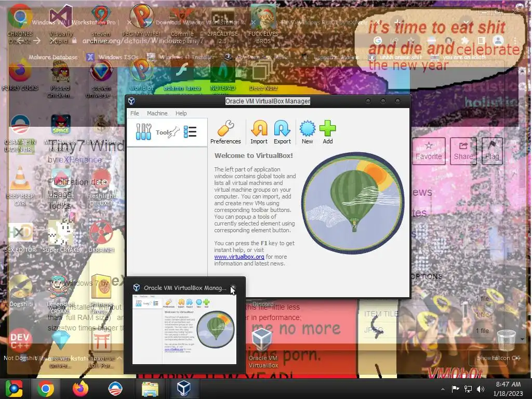Open the DarkOK Home desktop icon
Viewport: 532px width, 399px height.
(101, 130)
